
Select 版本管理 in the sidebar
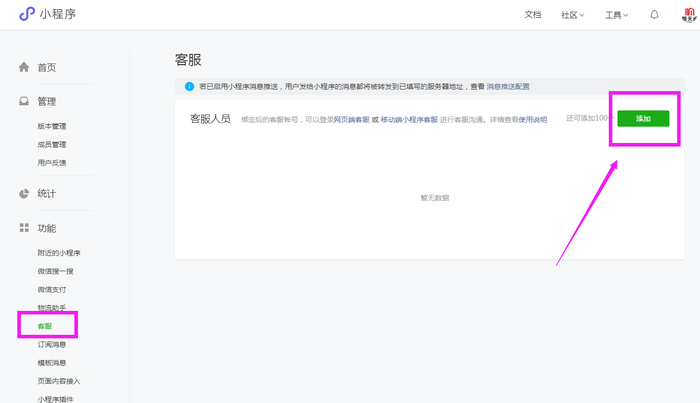coord(52,127)
